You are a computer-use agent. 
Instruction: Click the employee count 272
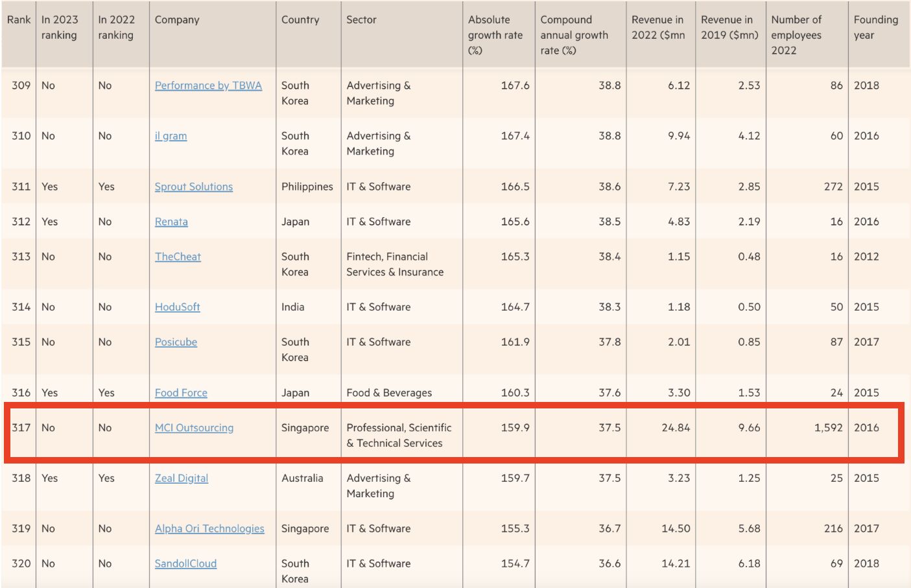pyautogui.click(x=833, y=187)
